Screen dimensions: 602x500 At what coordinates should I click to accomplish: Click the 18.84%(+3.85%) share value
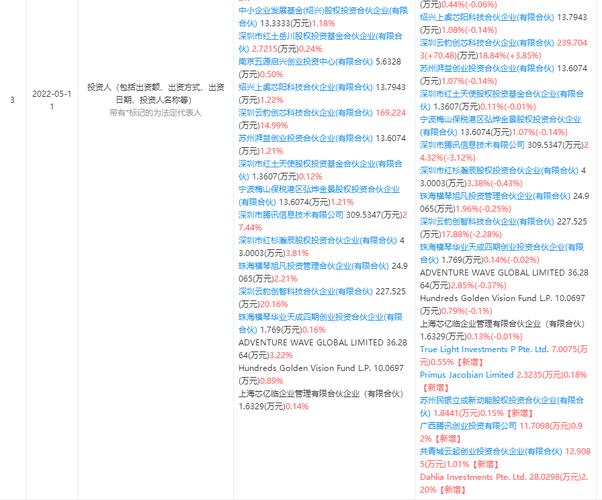pyautogui.click(x=510, y=56)
